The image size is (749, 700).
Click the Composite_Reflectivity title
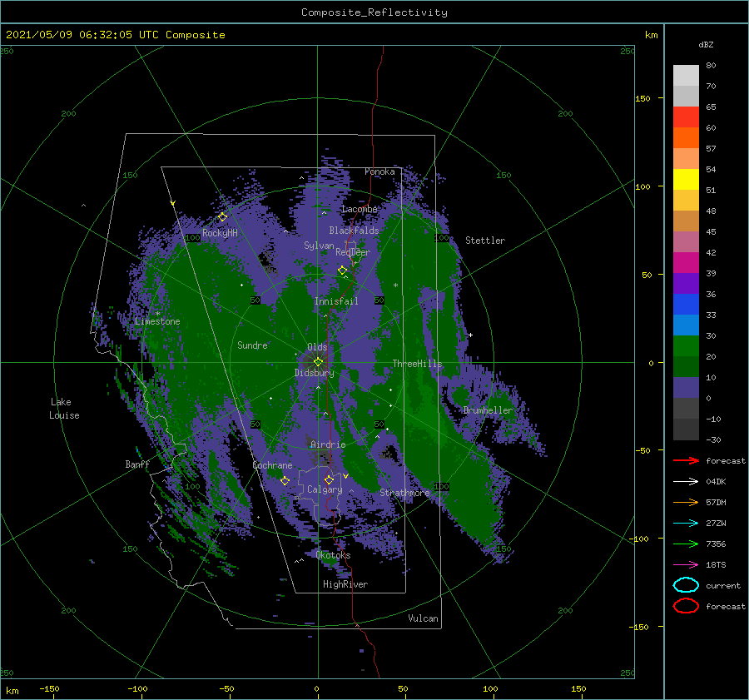tap(374, 12)
